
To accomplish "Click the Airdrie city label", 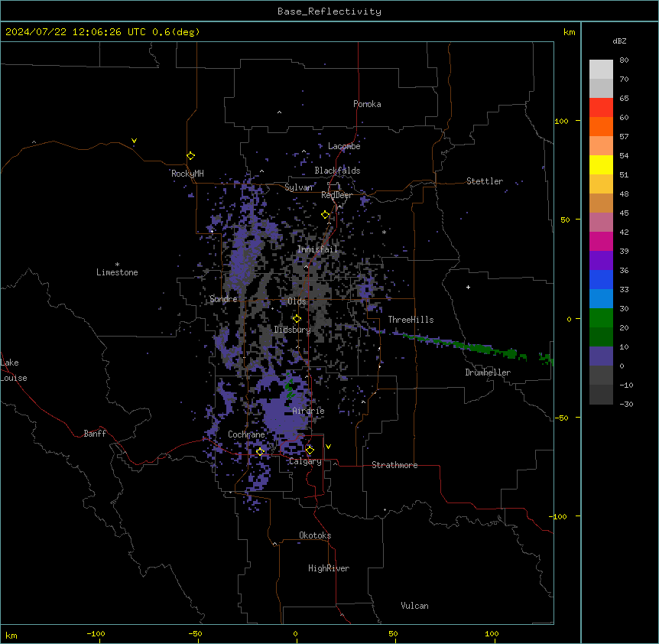I will coord(308,411).
